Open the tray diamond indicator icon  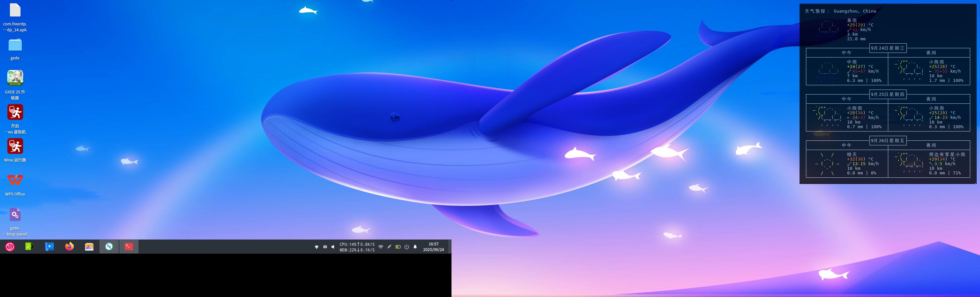click(x=317, y=247)
